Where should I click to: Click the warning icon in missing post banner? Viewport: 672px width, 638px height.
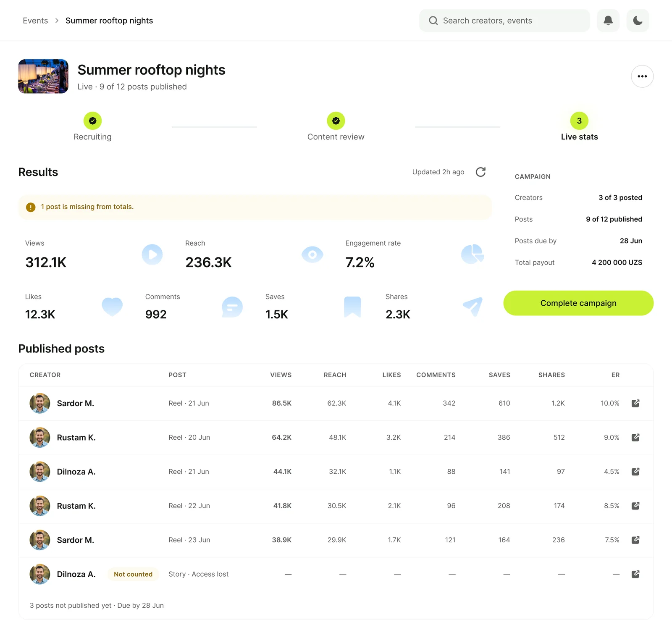(x=31, y=207)
